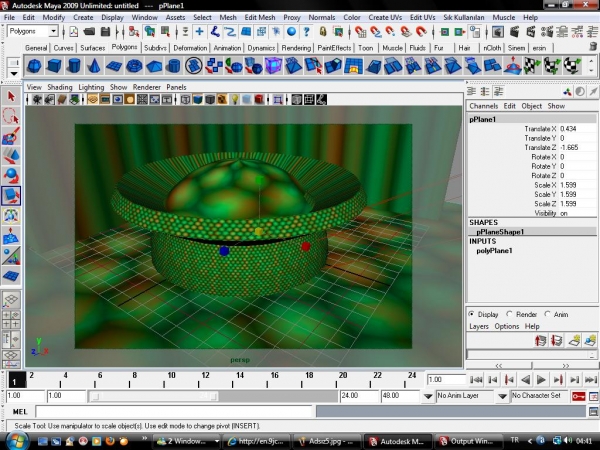The width and height of the screenshot is (600, 450).
Task: Select the Display radio button
Action: [472, 314]
